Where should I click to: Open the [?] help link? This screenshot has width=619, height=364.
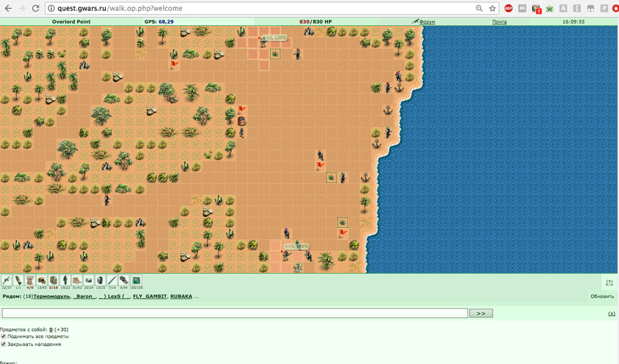(609, 282)
